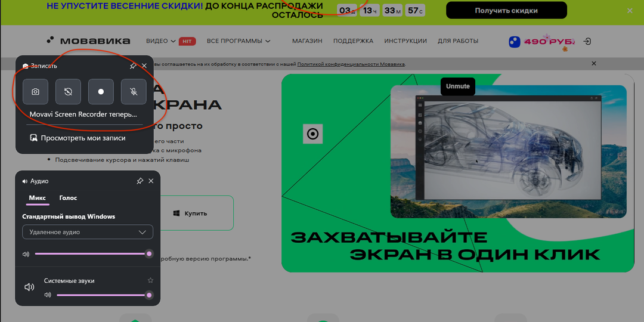This screenshot has height=322, width=644.
Task: Click the seconds counter 57
Action: pos(415,10)
